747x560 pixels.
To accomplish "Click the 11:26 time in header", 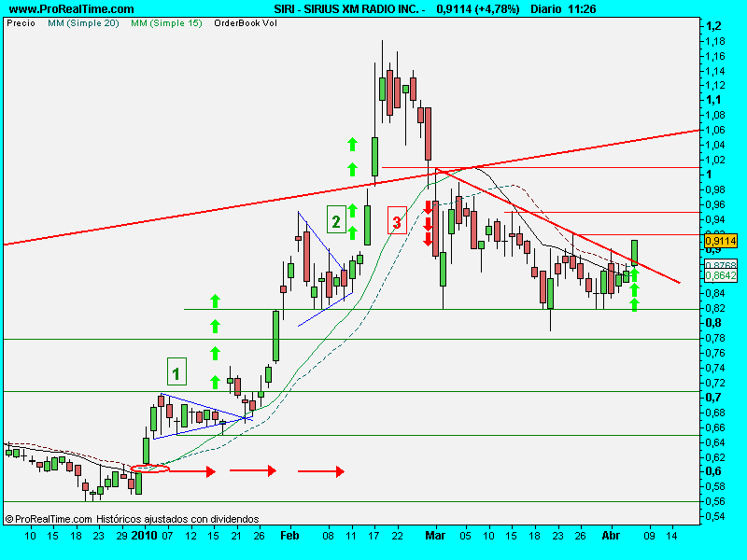I will (582, 9).
